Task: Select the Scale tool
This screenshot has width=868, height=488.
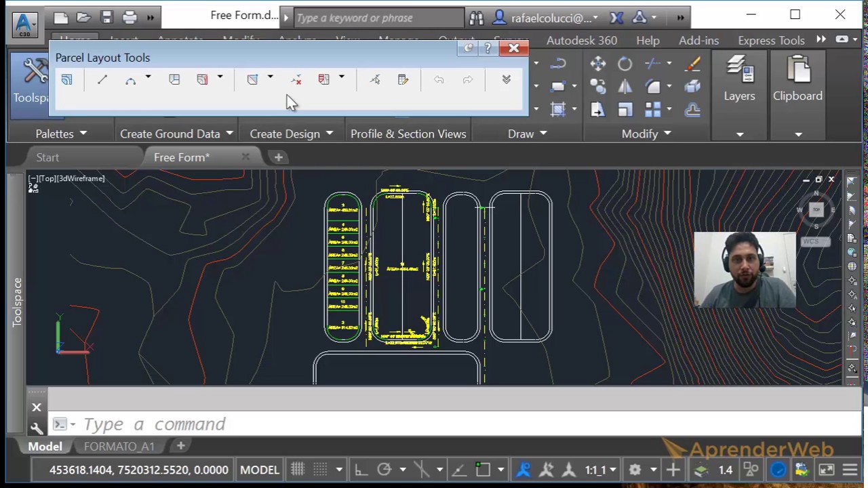Action: click(625, 110)
